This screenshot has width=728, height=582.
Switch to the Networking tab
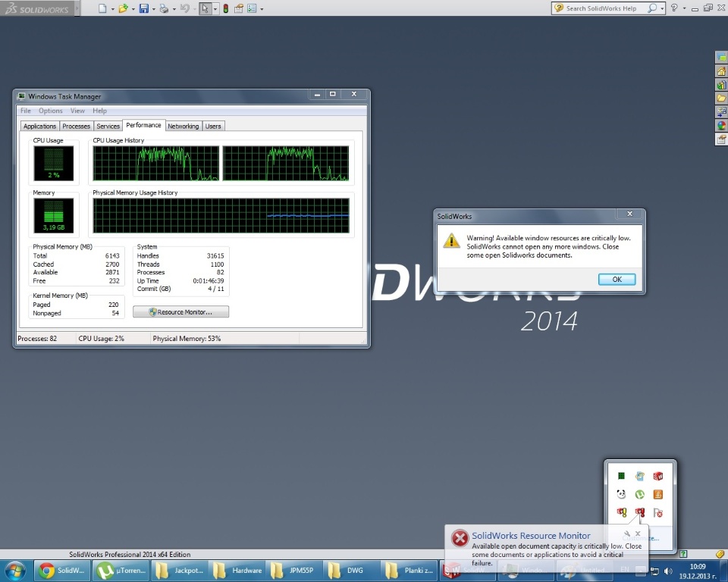[184, 127]
